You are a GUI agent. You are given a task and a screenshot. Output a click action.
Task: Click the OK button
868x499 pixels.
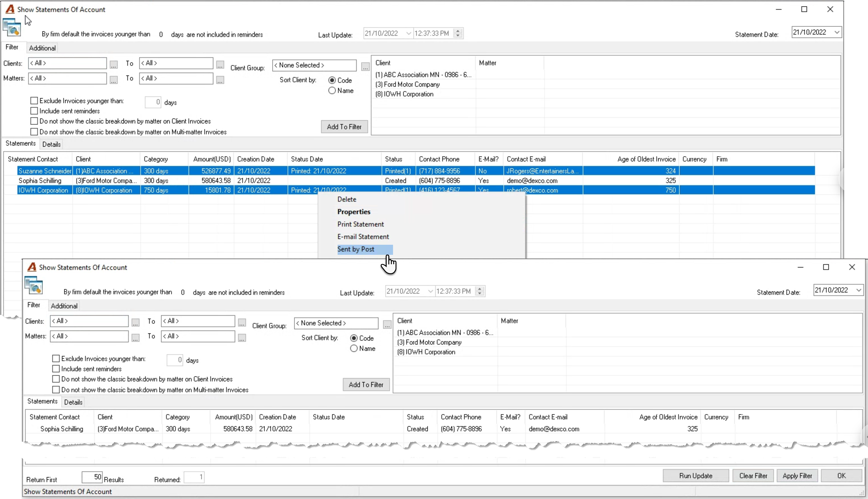pos(842,476)
